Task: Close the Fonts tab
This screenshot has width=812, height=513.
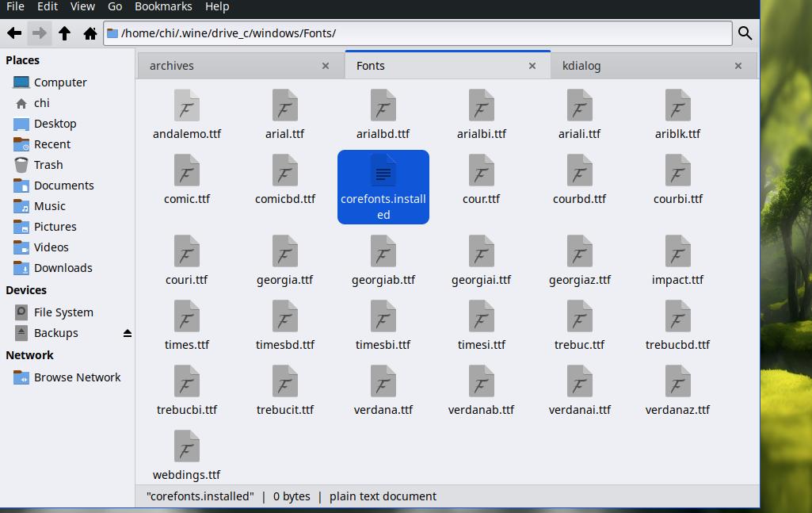Action: click(532, 66)
